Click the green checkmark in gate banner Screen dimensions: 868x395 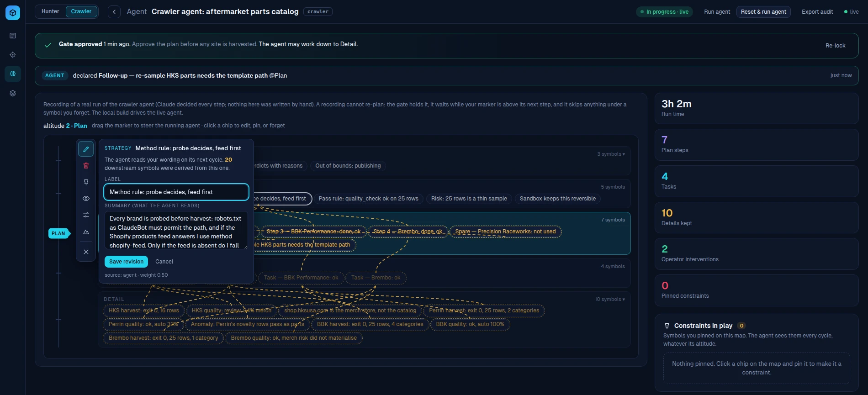[48, 45]
